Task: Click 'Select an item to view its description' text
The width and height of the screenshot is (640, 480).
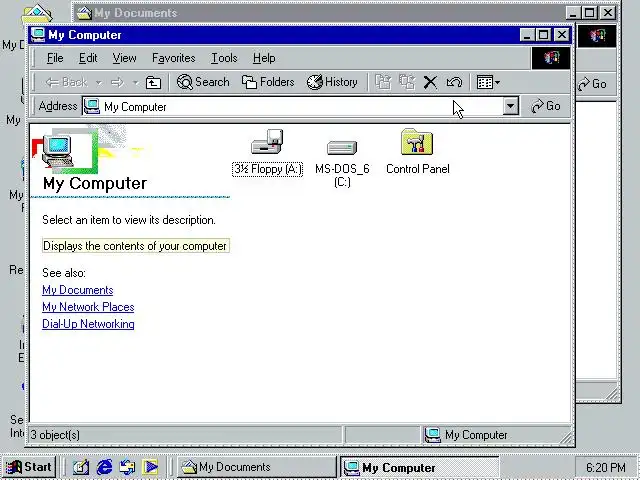Action: 129,220
